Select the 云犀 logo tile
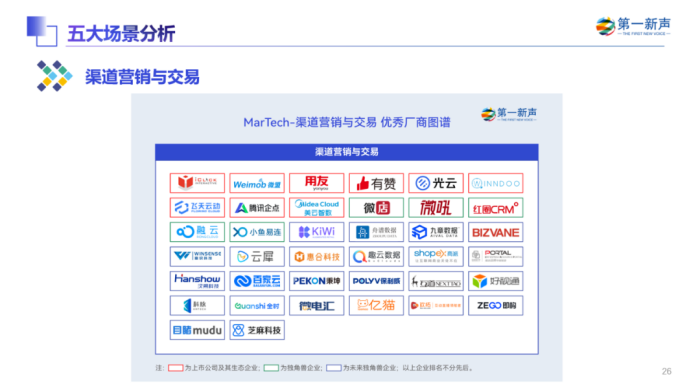This screenshot has width=700, height=388. 257,257
